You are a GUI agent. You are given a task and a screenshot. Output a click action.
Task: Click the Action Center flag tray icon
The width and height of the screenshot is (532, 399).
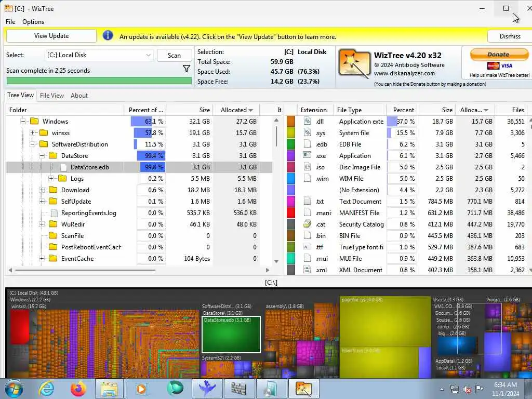tap(479, 389)
